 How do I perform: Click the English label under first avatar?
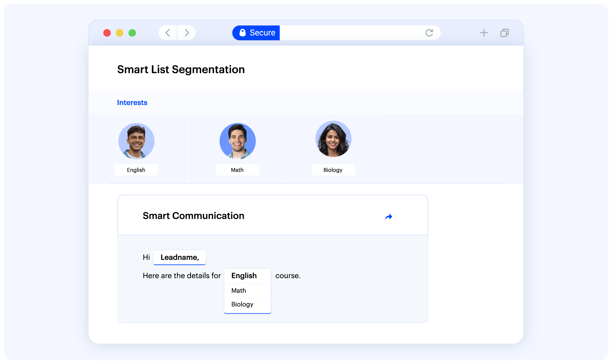(x=136, y=170)
